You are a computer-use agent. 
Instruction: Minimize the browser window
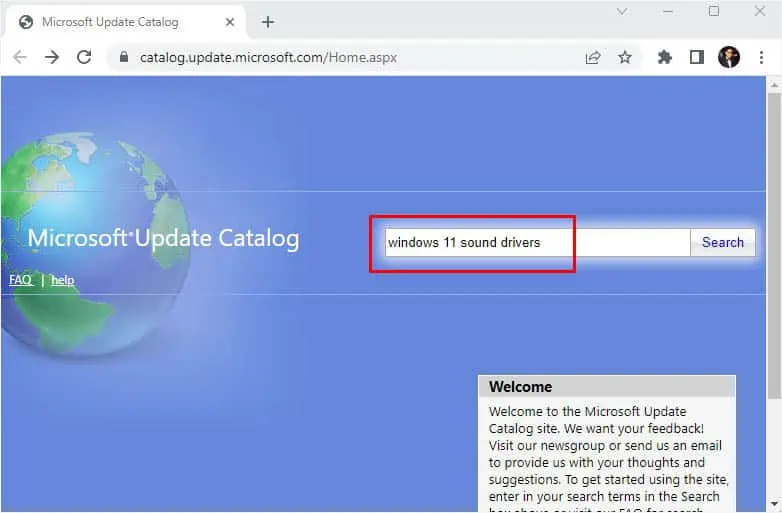pos(668,11)
